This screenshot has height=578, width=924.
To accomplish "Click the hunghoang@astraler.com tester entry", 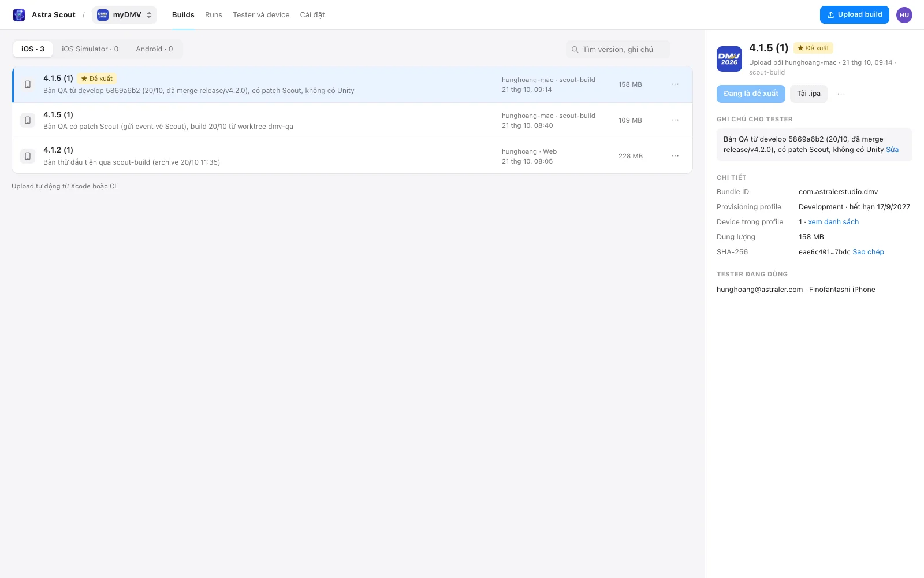I will (796, 290).
